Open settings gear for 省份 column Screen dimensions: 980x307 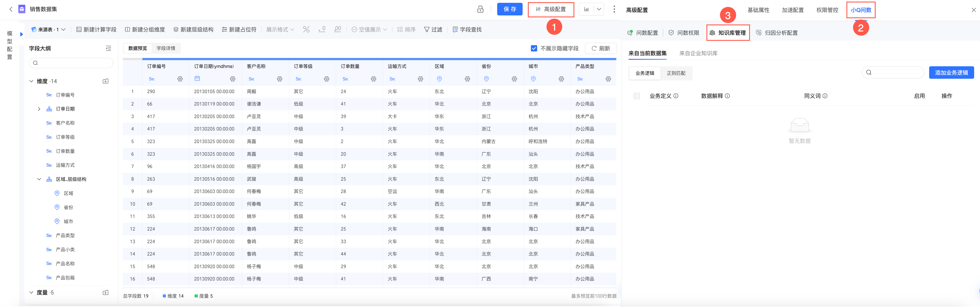tap(514, 79)
